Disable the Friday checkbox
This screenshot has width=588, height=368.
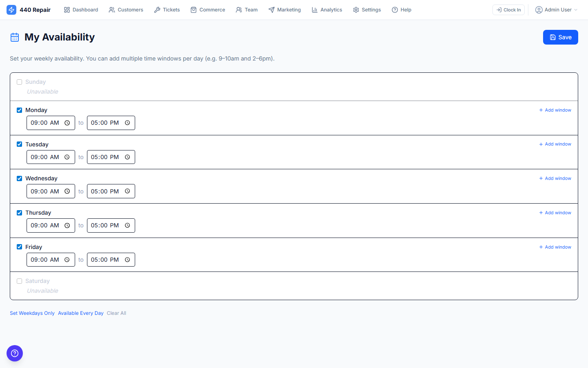click(x=19, y=247)
